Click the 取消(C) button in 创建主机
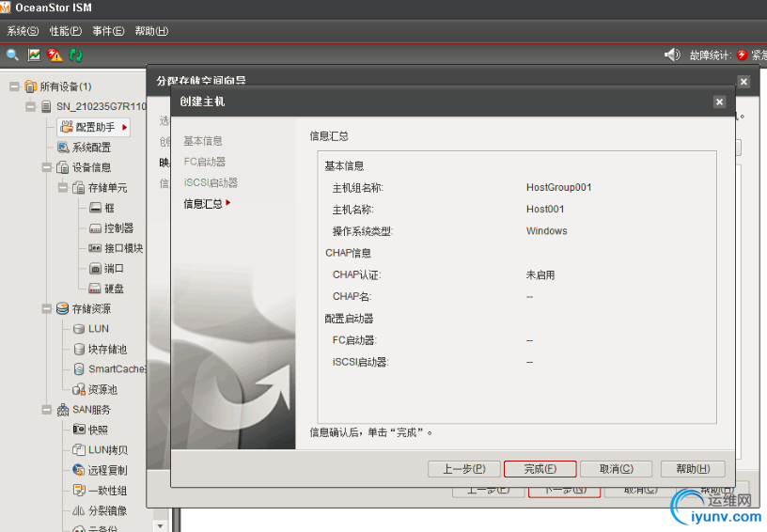 pos(617,469)
